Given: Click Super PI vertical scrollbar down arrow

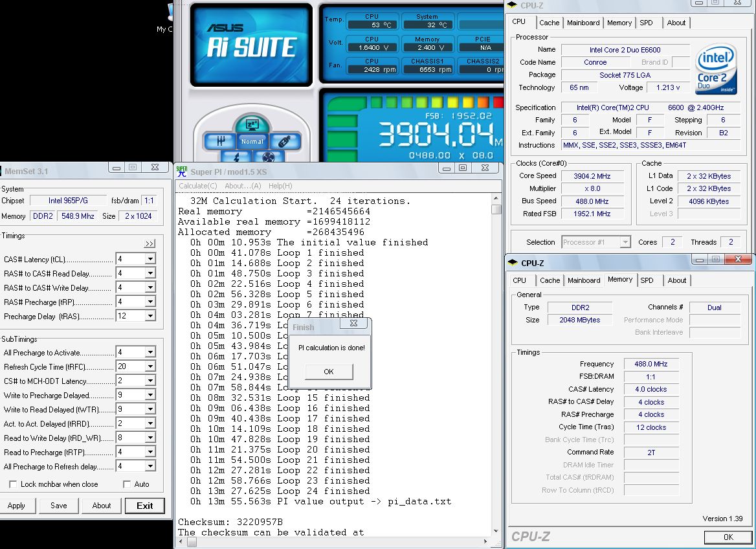Looking at the screenshot, I should click(x=496, y=531).
